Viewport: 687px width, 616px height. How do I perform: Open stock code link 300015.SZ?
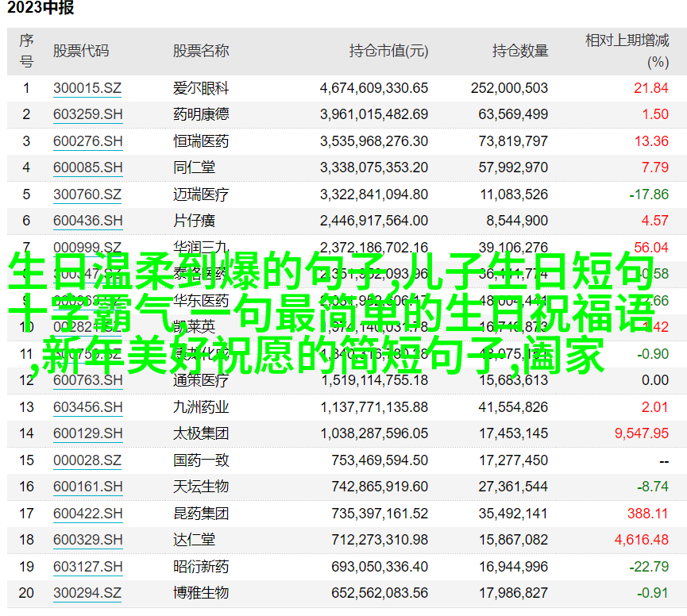pyautogui.click(x=87, y=88)
